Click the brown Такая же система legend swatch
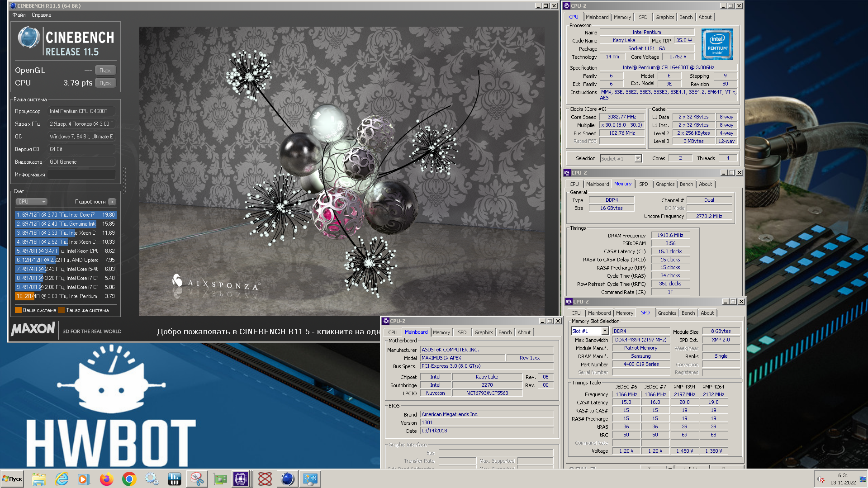The image size is (868, 488). pos(61,310)
